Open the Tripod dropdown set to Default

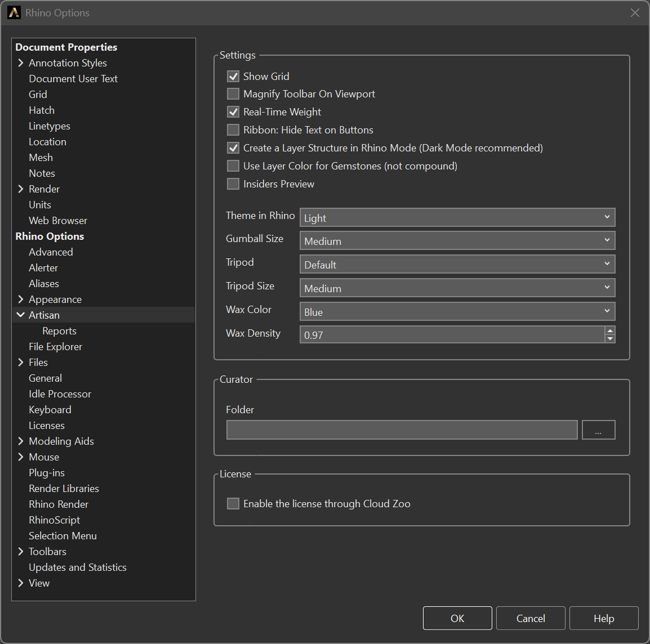457,264
